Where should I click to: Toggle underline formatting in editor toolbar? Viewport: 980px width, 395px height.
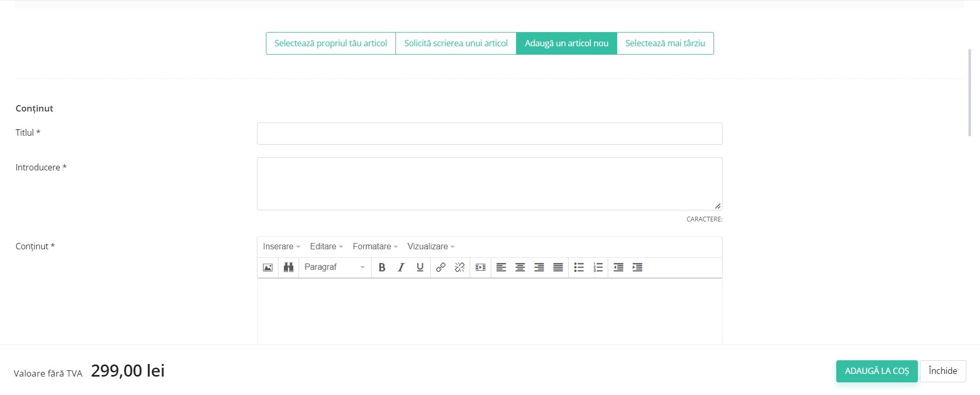click(420, 267)
